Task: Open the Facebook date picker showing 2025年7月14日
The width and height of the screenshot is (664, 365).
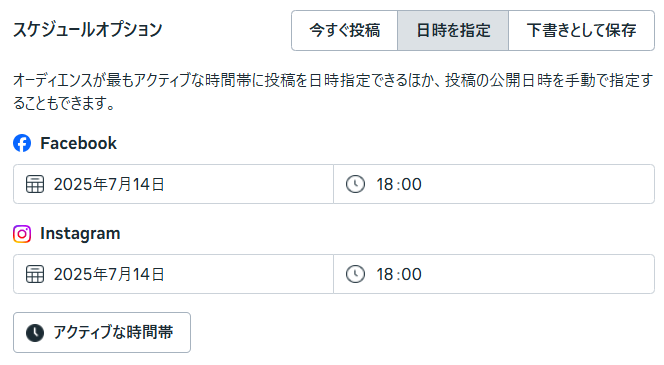Action: 174,184
